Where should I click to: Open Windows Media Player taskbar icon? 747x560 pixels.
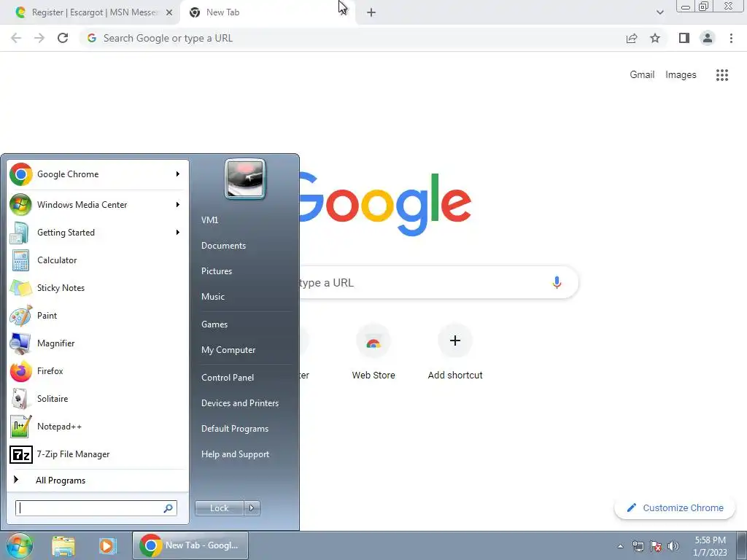pyautogui.click(x=108, y=545)
